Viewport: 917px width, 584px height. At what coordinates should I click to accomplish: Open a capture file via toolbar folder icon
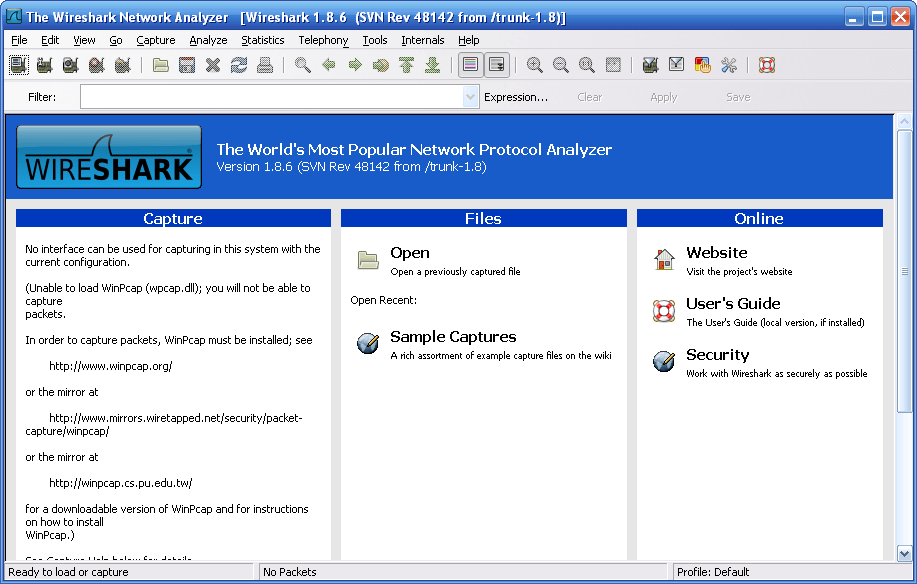pos(161,65)
